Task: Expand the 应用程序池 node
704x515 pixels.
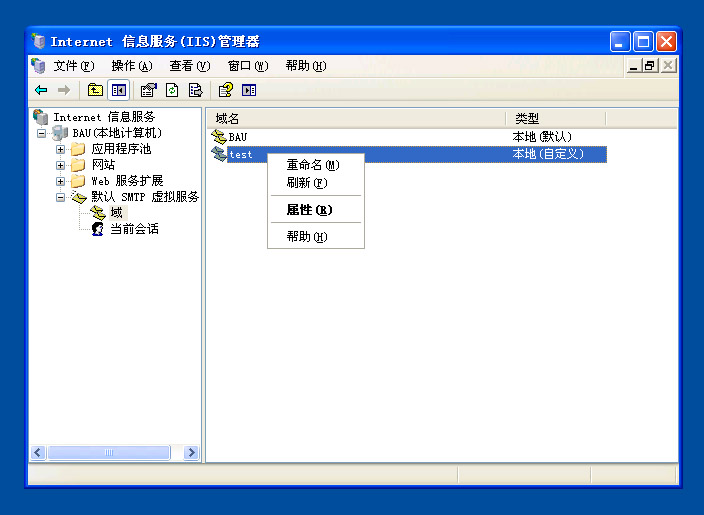Action: [x=60, y=150]
